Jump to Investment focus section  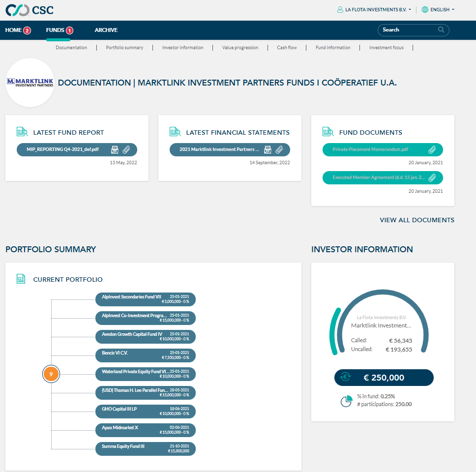[387, 48]
